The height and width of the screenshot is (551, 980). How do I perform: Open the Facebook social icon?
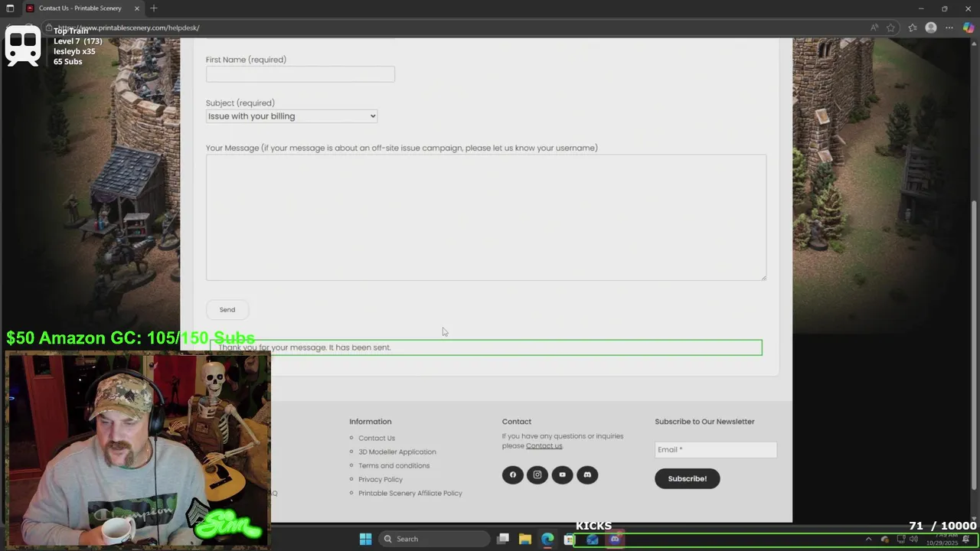513,474
